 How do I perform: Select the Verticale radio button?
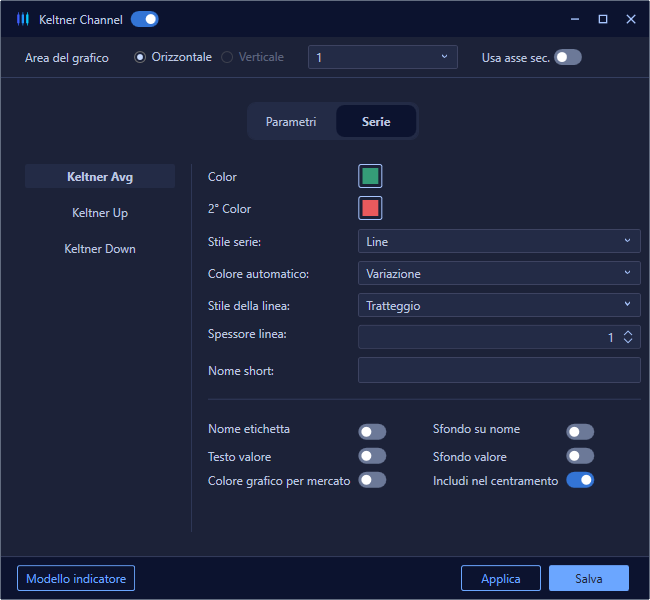pos(227,57)
